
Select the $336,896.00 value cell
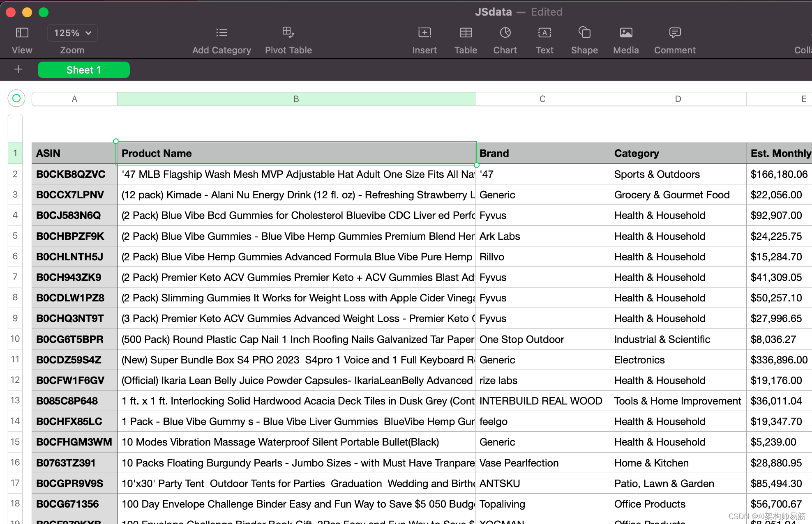click(x=779, y=360)
